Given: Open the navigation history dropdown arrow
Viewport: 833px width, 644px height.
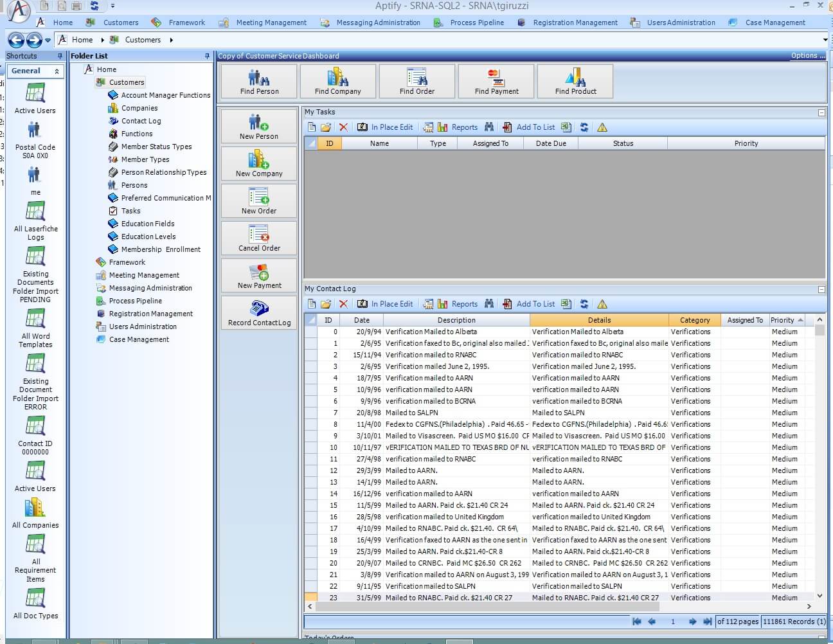Looking at the screenshot, I should click(x=48, y=40).
